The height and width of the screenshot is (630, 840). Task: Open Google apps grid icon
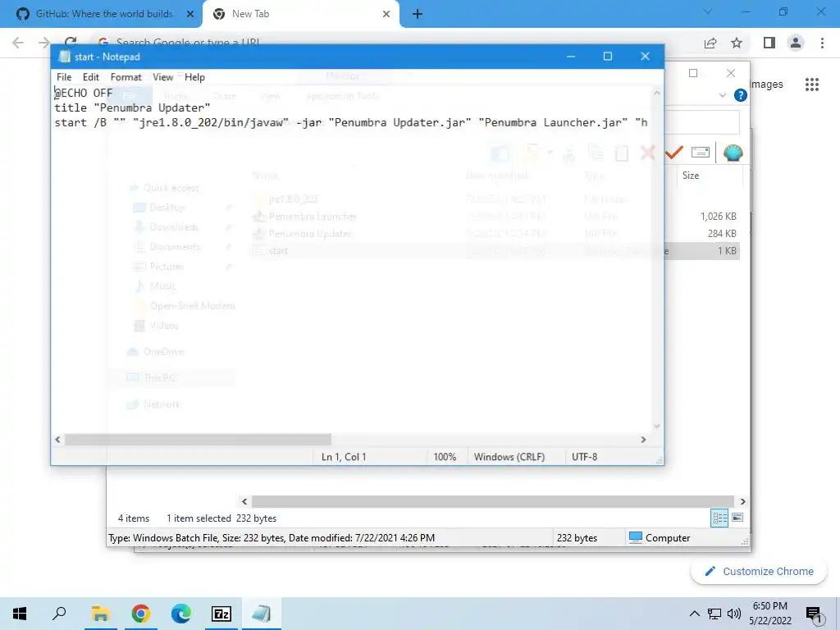(811, 84)
